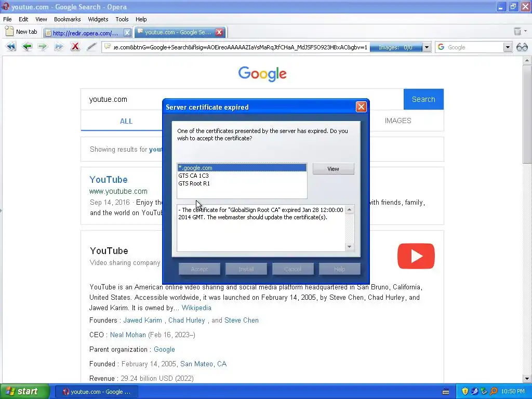This screenshot has height=399, width=532.
Task: Open the View menu
Action: coord(41,19)
